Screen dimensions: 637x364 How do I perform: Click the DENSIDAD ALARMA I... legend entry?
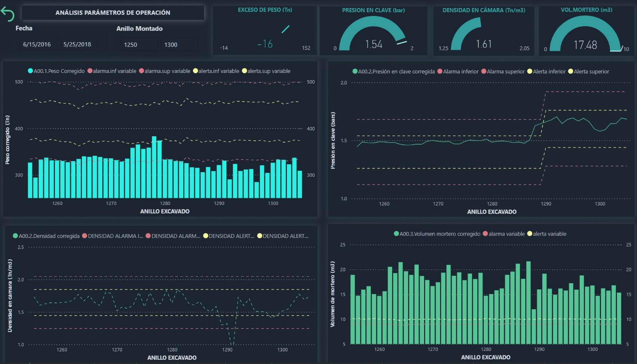click(x=112, y=236)
